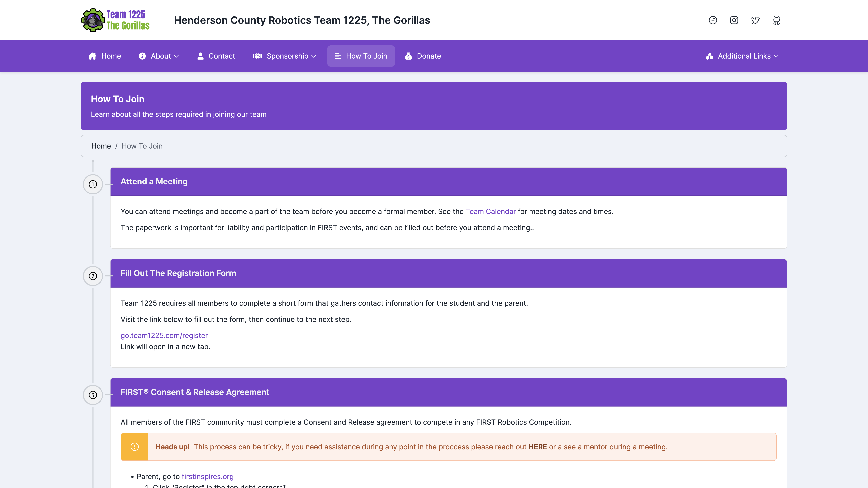Click the person icon beside Contact
Viewport: 868px width, 488px height.
pyautogui.click(x=201, y=56)
